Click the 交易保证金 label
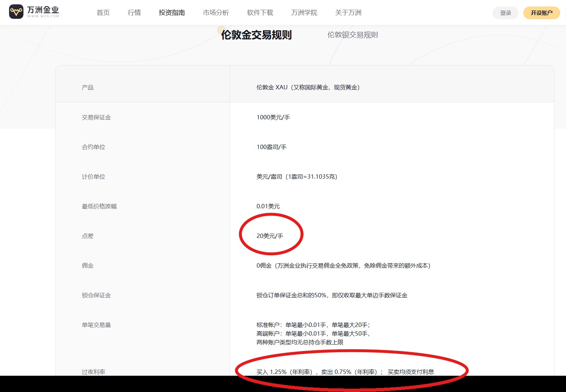 tap(96, 117)
